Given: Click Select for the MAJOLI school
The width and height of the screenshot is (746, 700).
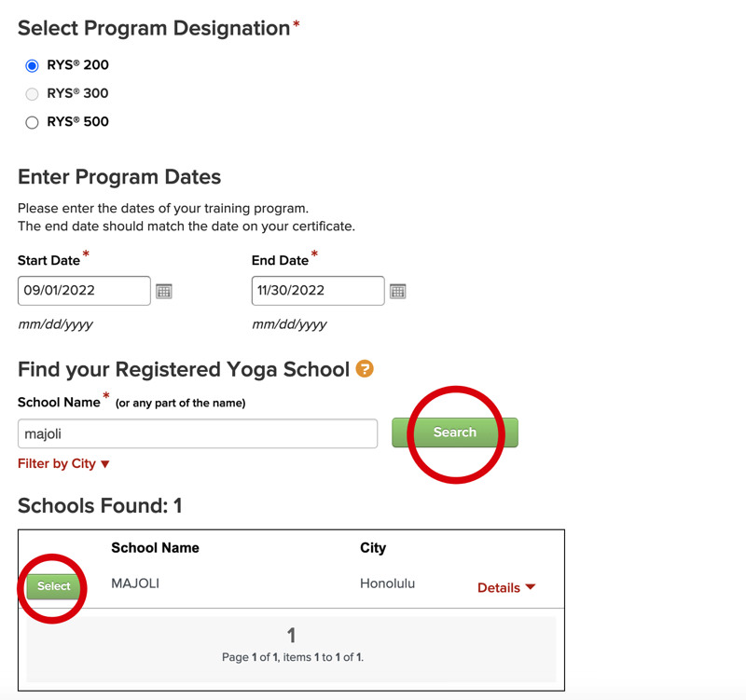Looking at the screenshot, I should 54,586.
